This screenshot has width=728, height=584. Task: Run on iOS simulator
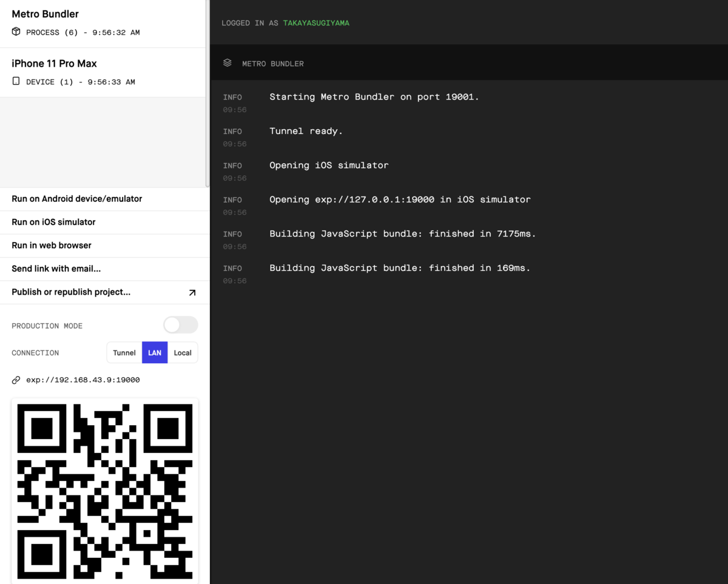104,222
